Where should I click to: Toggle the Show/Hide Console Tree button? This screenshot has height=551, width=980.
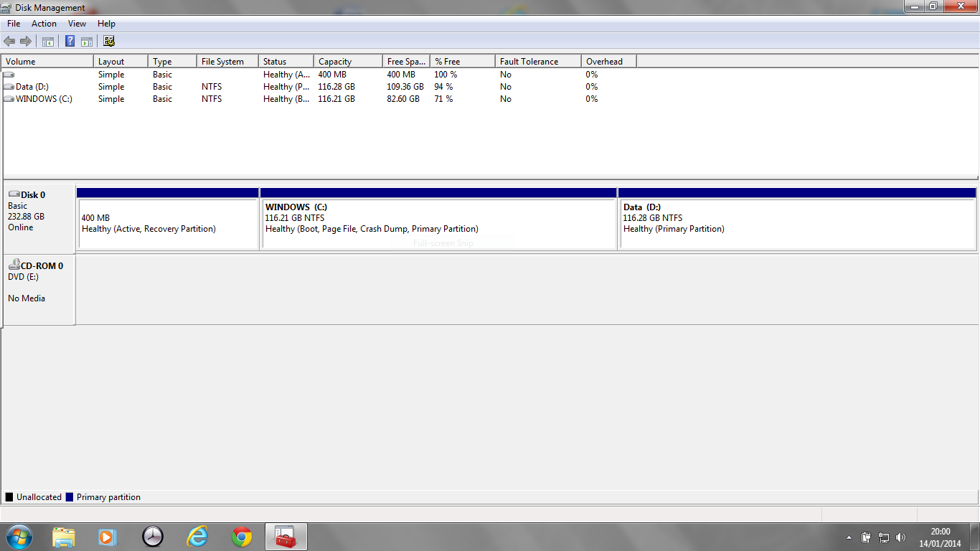48,42
